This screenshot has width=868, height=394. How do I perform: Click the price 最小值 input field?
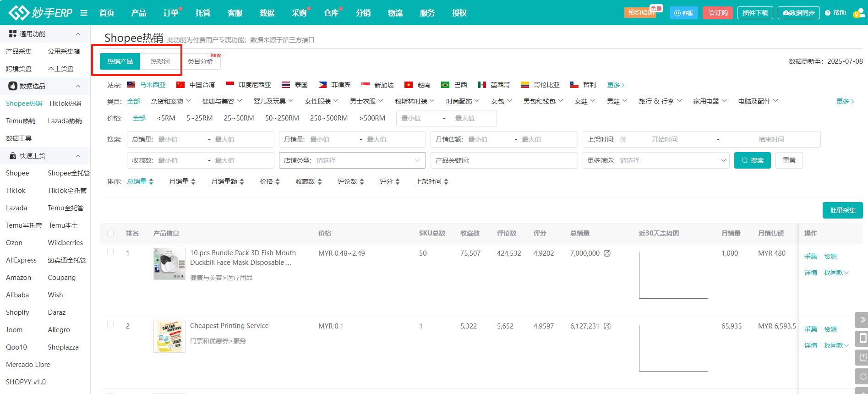click(419, 118)
